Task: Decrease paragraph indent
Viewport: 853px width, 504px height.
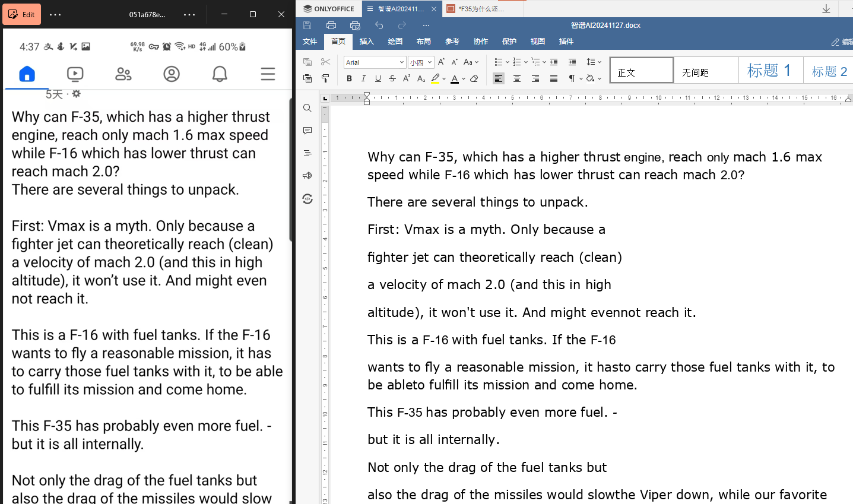Action: [554, 62]
